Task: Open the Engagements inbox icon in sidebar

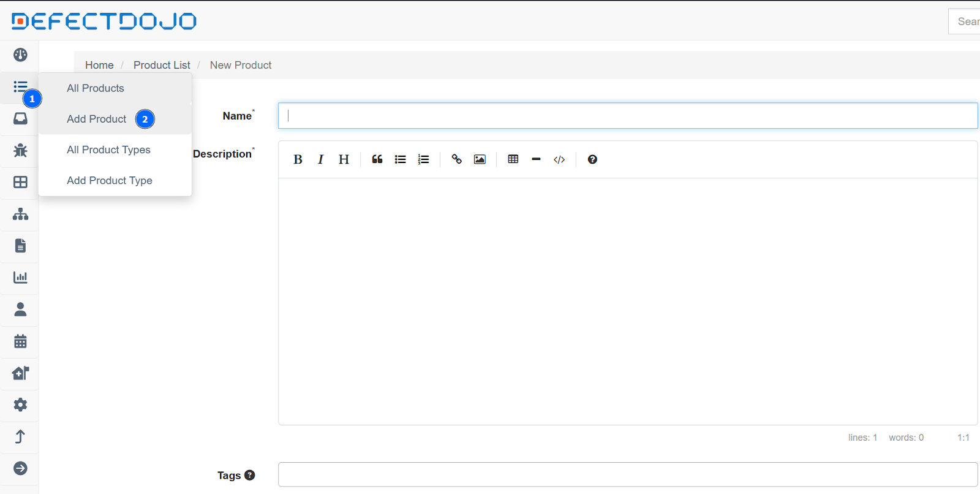Action: coord(20,118)
